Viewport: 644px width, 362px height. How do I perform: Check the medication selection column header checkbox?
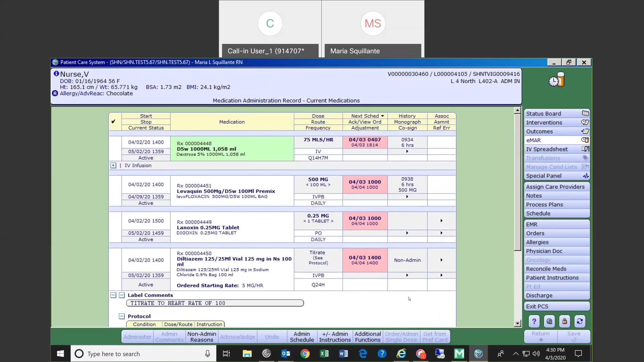[114, 121]
